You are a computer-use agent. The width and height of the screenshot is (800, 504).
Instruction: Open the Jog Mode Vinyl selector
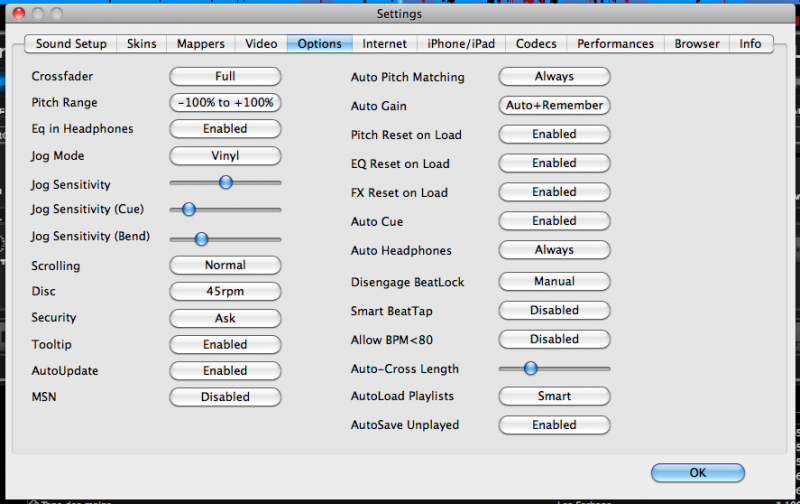point(225,155)
